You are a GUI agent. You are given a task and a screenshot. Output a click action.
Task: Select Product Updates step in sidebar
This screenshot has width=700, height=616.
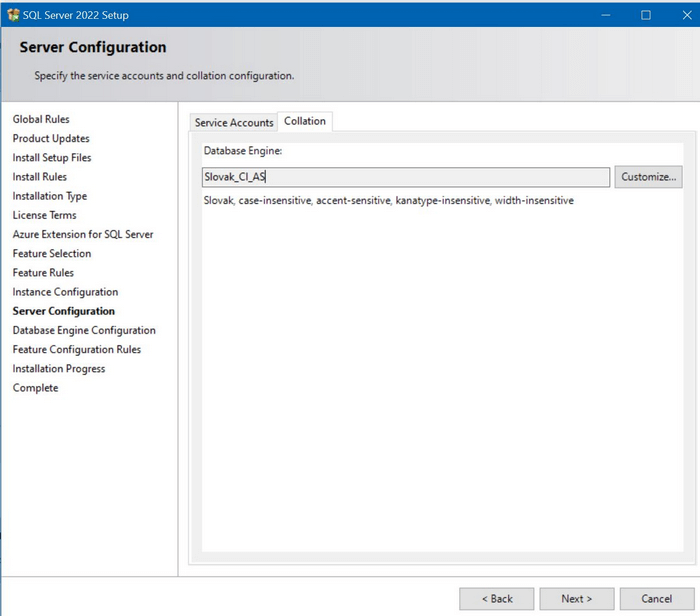pos(51,138)
